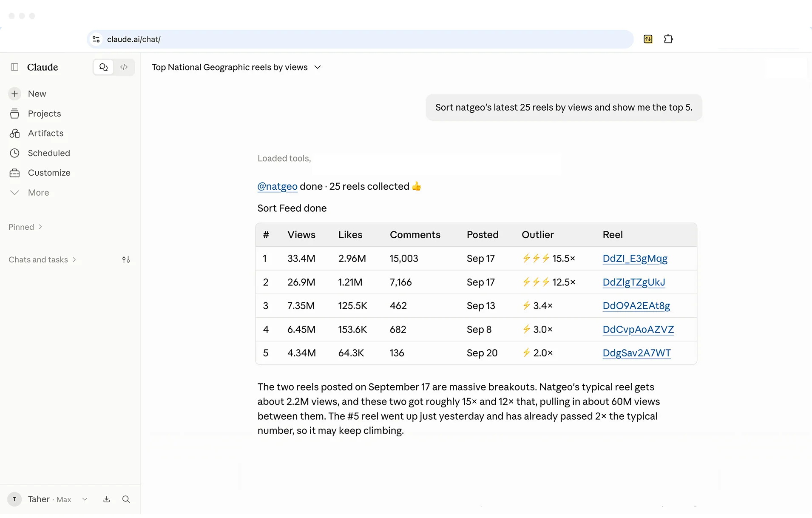Open reel link DdCvpAoAZVZ

coord(638,330)
